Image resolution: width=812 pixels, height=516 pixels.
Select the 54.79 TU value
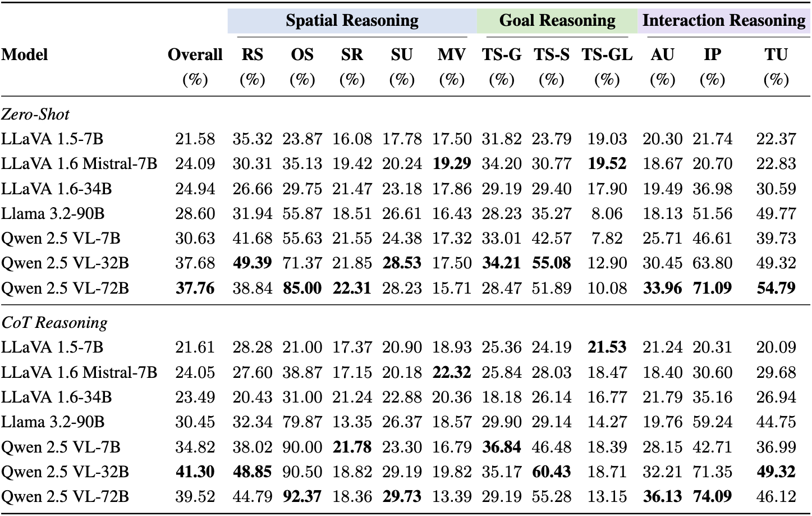(x=776, y=288)
